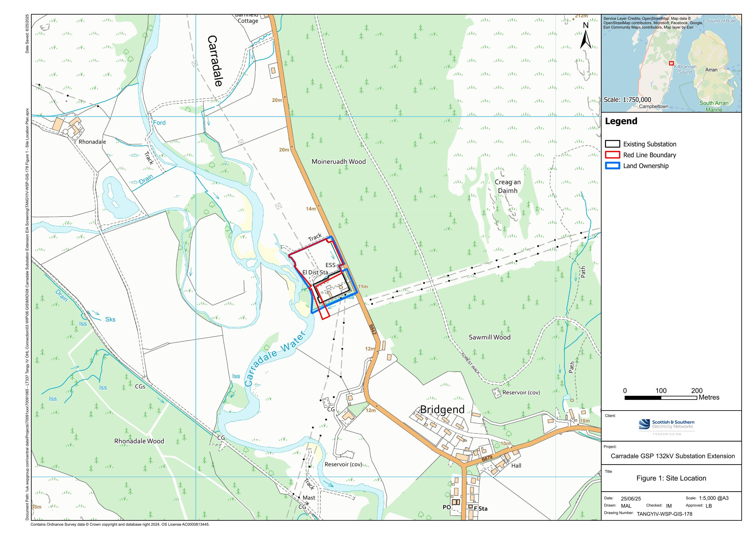
Task: Click the 'Sks' label near drain
Action: (x=110, y=319)
